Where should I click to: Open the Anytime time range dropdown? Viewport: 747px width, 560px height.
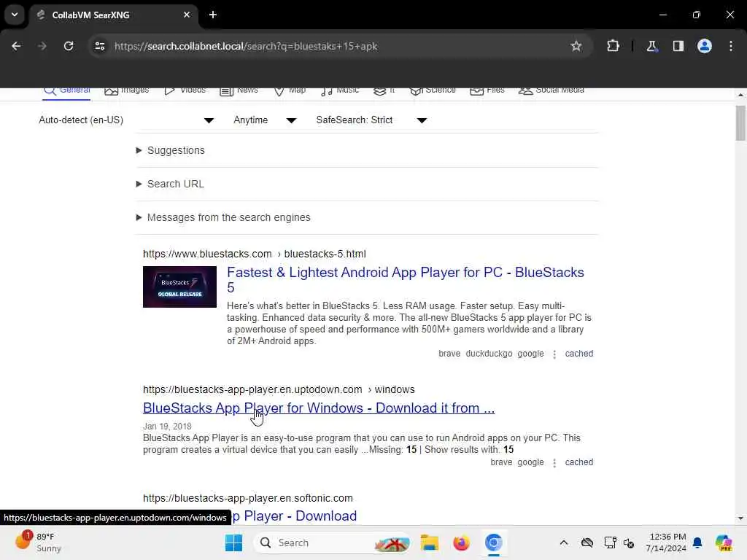[265, 120]
